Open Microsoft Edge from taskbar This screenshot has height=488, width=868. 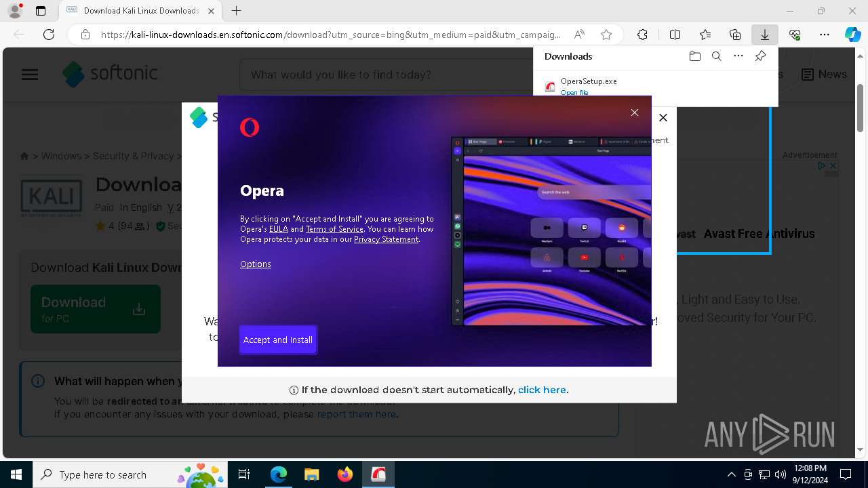pyautogui.click(x=279, y=474)
